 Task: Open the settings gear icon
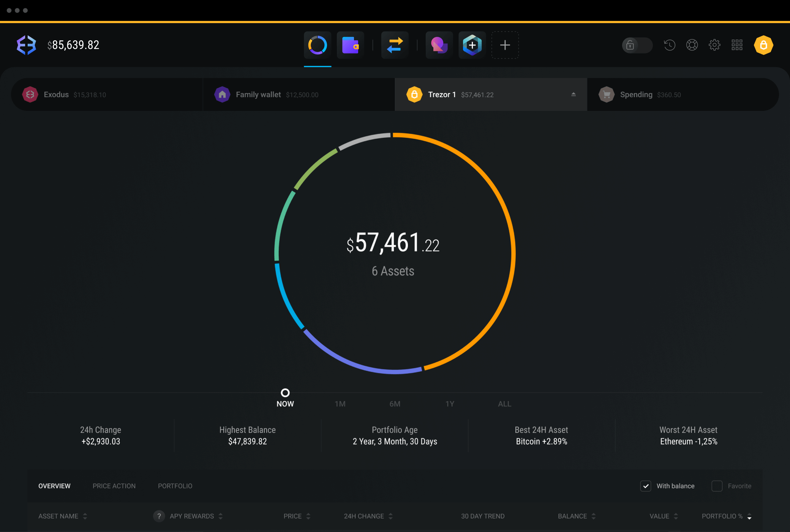[713, 44]
